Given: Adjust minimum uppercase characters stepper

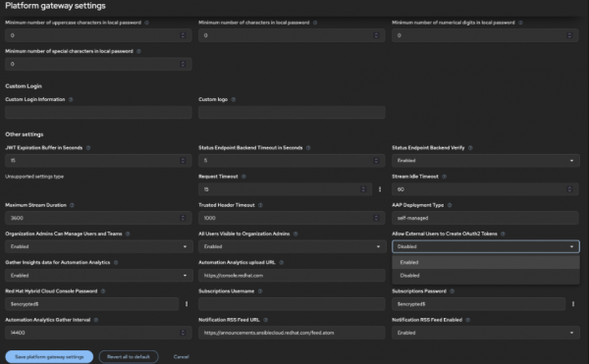Looking at the screenshot, I should pos(183,35).
